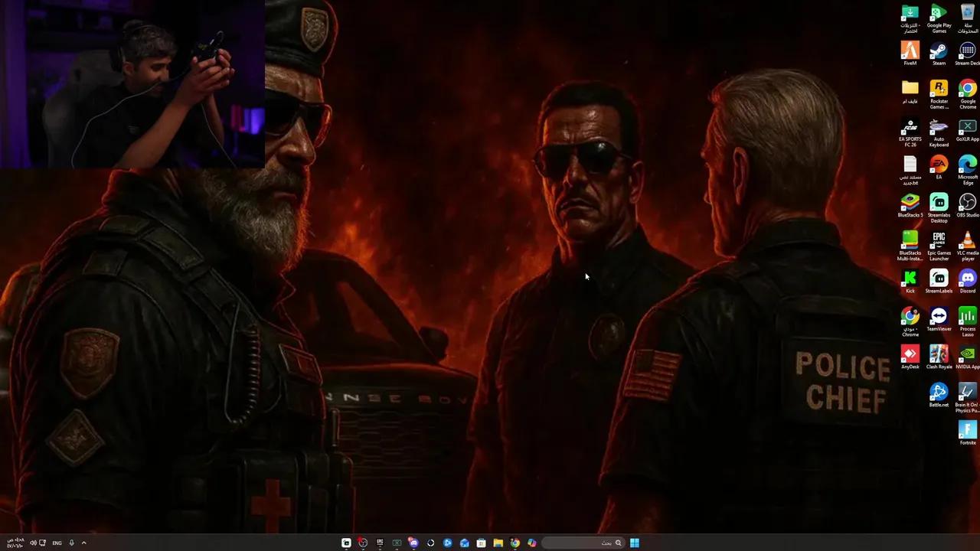Viewport: 980px width, 551px height.
Task: Select the StreamLabels desktop shortcut
Action: [939, 281]
